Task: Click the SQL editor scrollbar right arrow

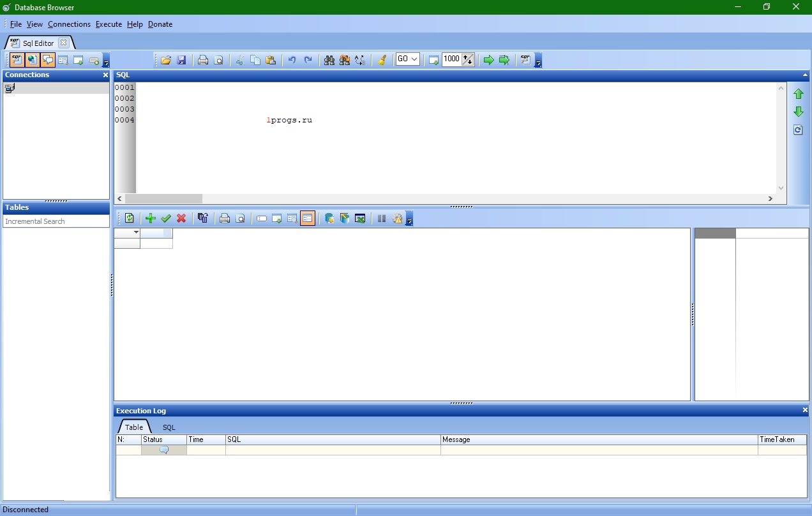Action: point(770,198)
